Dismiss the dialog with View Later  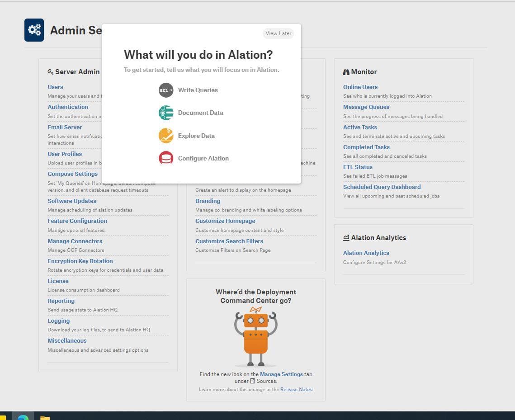point(278,33)
